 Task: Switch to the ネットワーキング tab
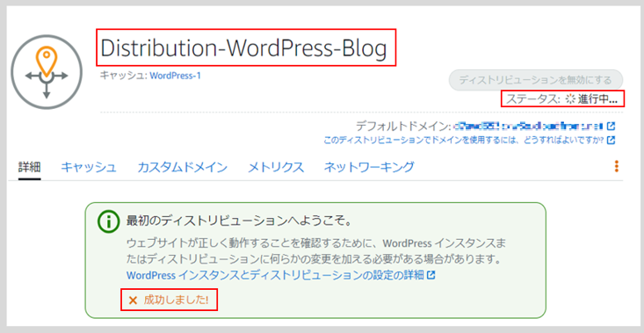pos(369,167)
